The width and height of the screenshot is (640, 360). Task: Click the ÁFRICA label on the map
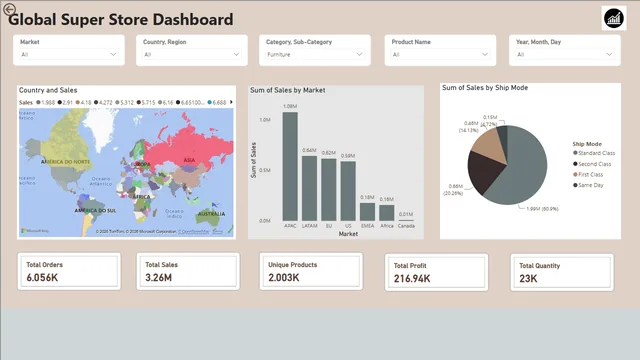pos(141,197)
